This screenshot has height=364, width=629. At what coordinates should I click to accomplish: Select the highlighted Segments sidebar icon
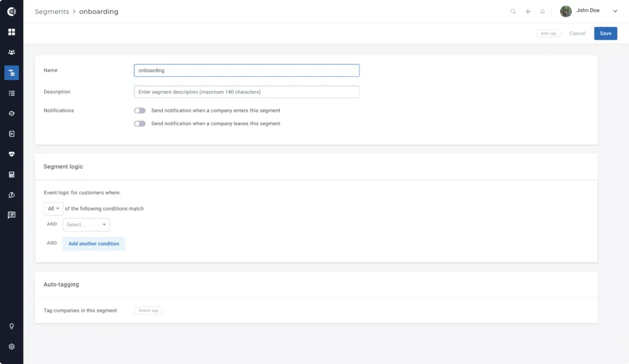point(12,72)
